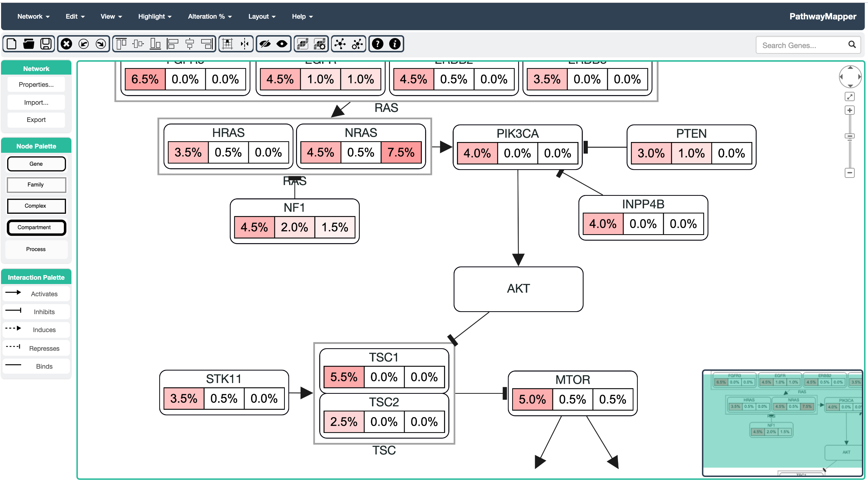
Task: Select the Compartment node in palette
Action: [36, 227]
